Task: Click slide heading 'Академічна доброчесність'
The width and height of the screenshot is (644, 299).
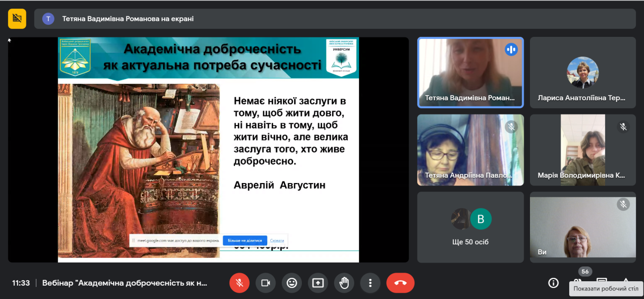Action: click(x=212, y=49)
